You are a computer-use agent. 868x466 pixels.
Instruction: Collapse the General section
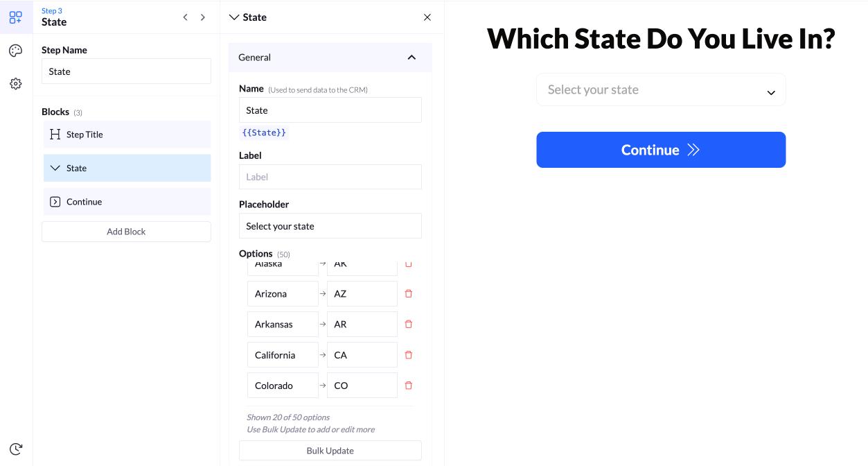click(x=411, y=58)
